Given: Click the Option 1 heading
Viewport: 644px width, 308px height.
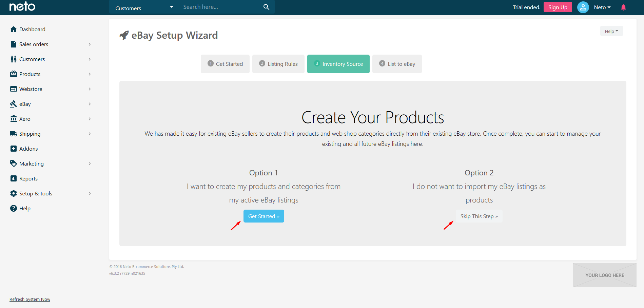Looking at the screenshot, I should (264, 173).
